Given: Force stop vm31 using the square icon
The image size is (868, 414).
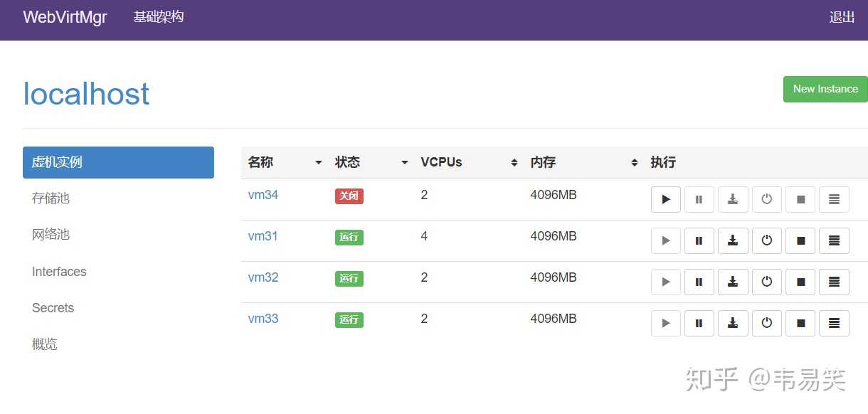Looking at the screenshot, I should click(800, 241).
